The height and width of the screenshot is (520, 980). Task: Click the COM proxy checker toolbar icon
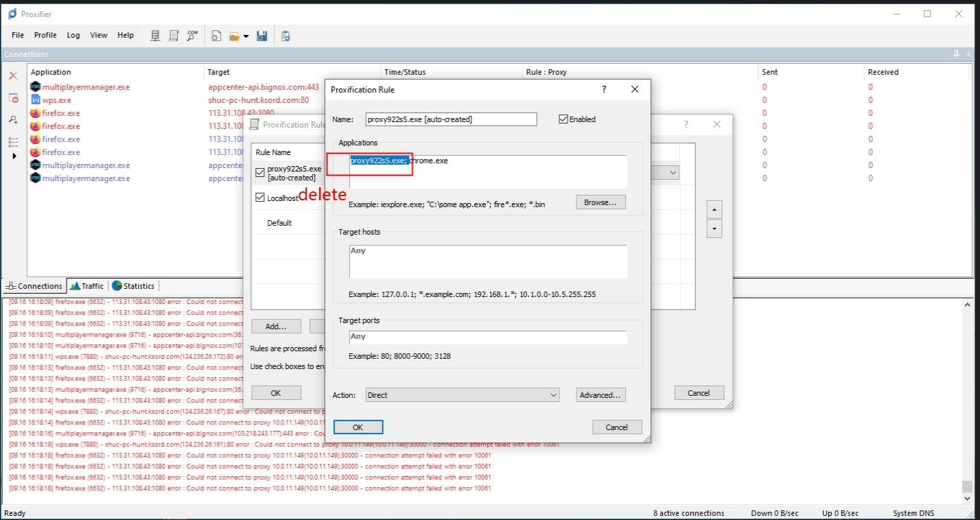(x=192, y=35)
